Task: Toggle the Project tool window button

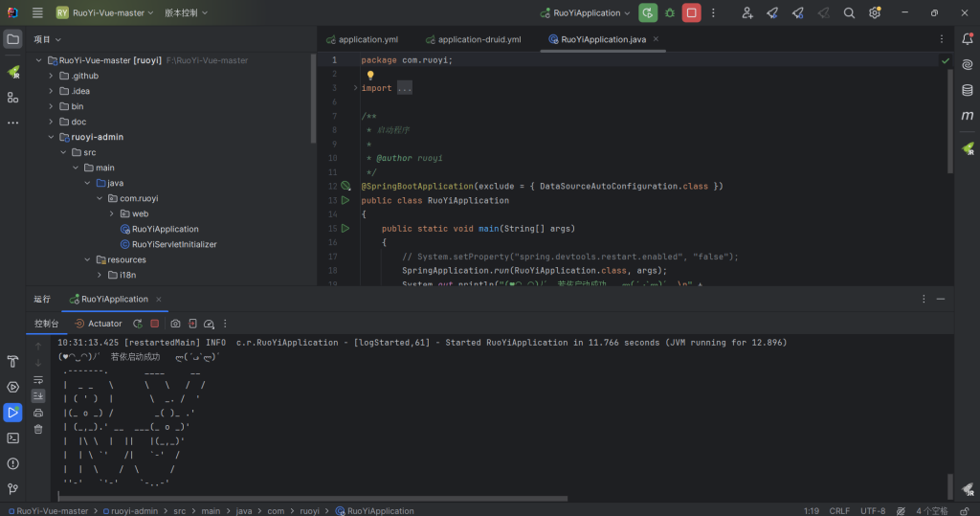Action: pyautogui.click(x=12, y=39)
